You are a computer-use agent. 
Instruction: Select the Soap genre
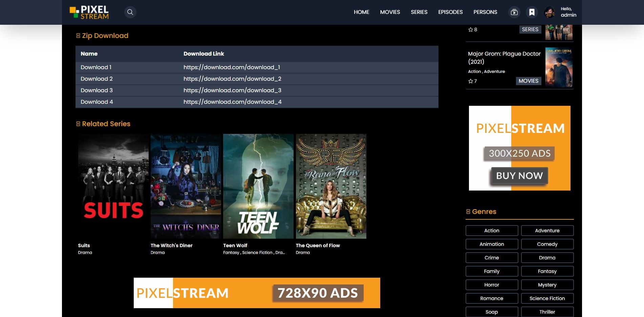pos(492,312)
